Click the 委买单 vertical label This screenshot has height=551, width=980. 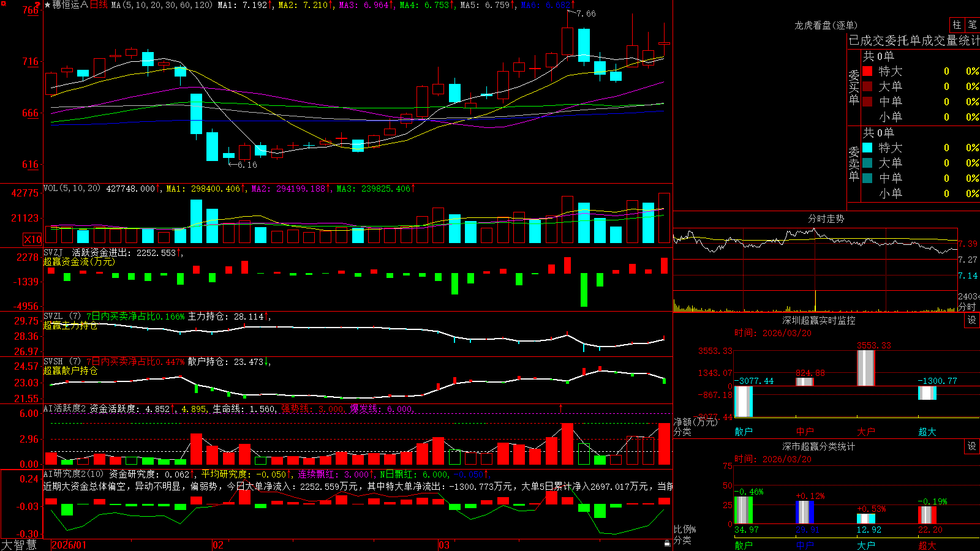(854, 87)
